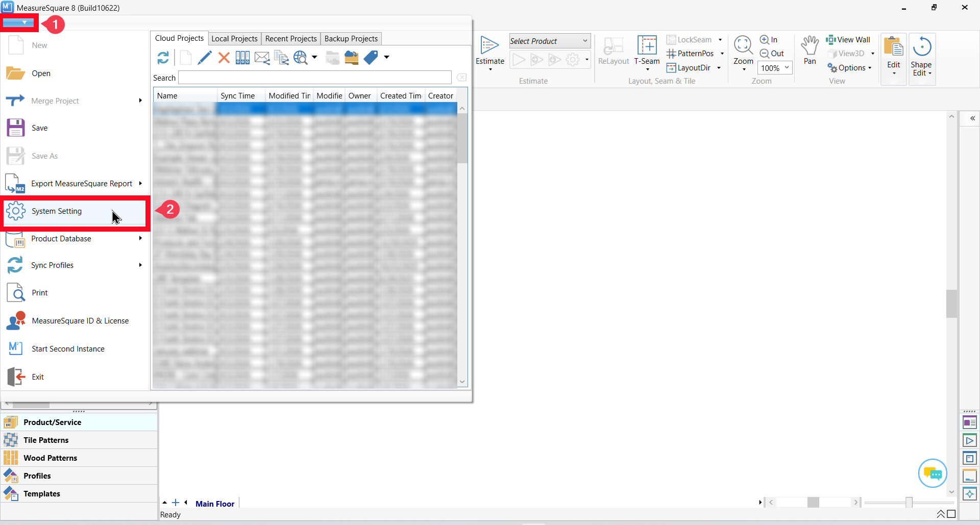Click the orange cloud folder sync icon

click(352, 58)
